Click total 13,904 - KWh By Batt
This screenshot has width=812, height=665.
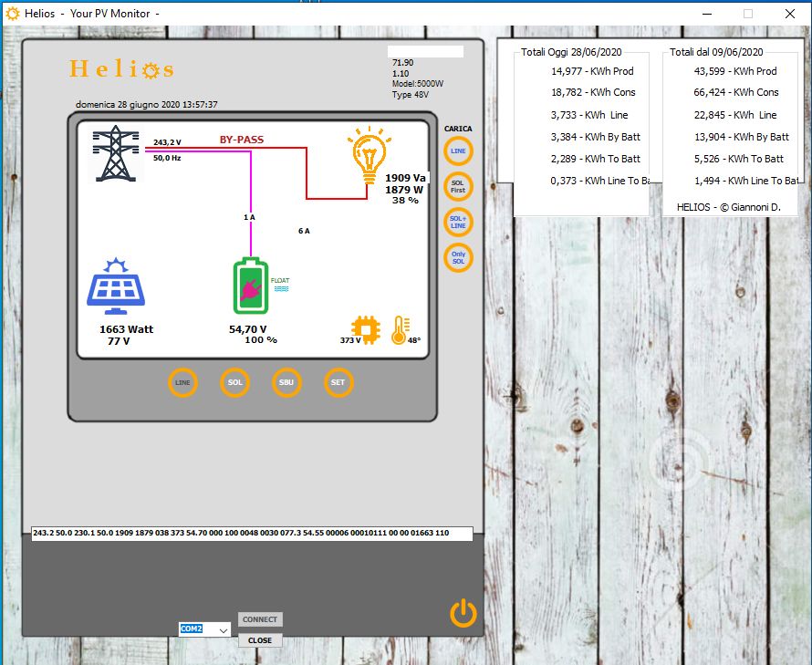point(742,137)
